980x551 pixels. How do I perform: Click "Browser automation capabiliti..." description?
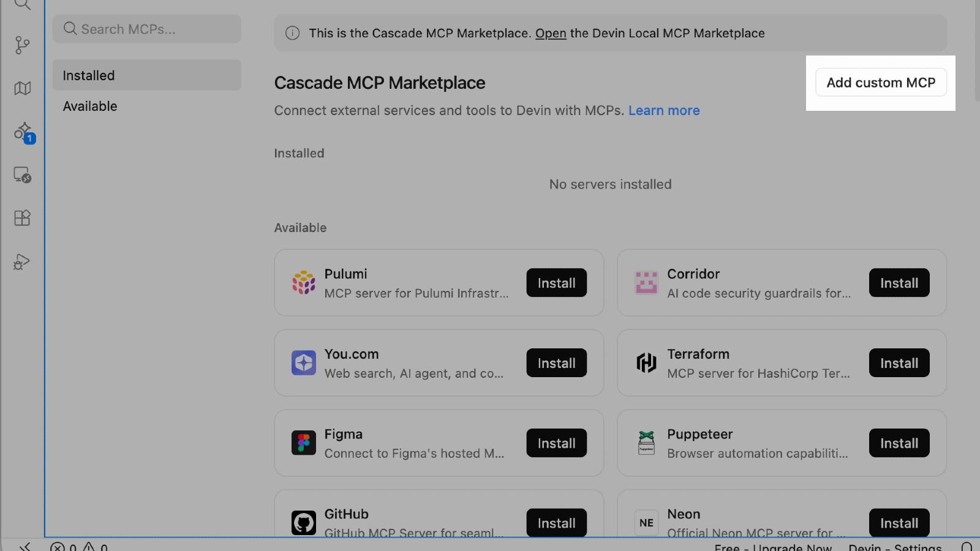click(x=758, y=454)
